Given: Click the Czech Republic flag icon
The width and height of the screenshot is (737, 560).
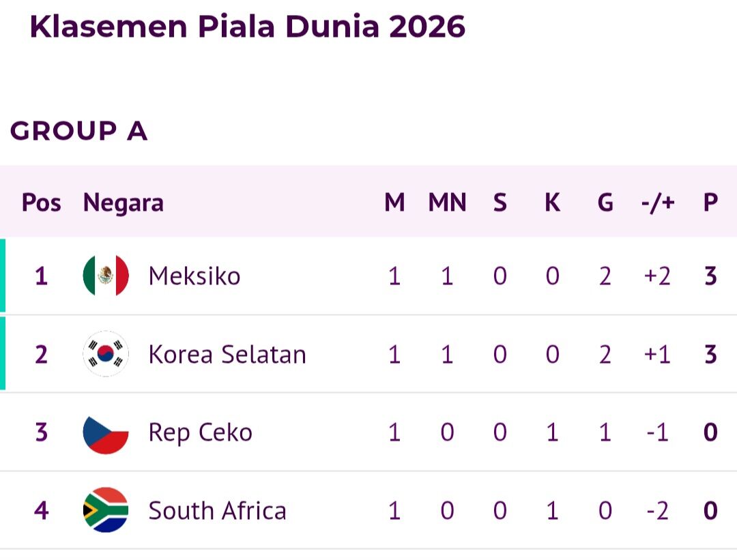Looking at the screenshot, I should click(x=106, y=432).
